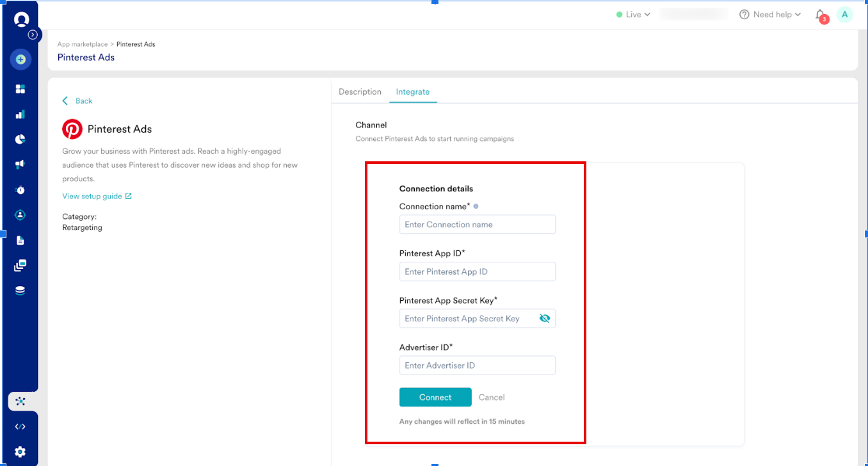Screen dimensions: 868x466
Task: Focus the Connection name input field
Action: pyautogui.click(x=478, y=225)
